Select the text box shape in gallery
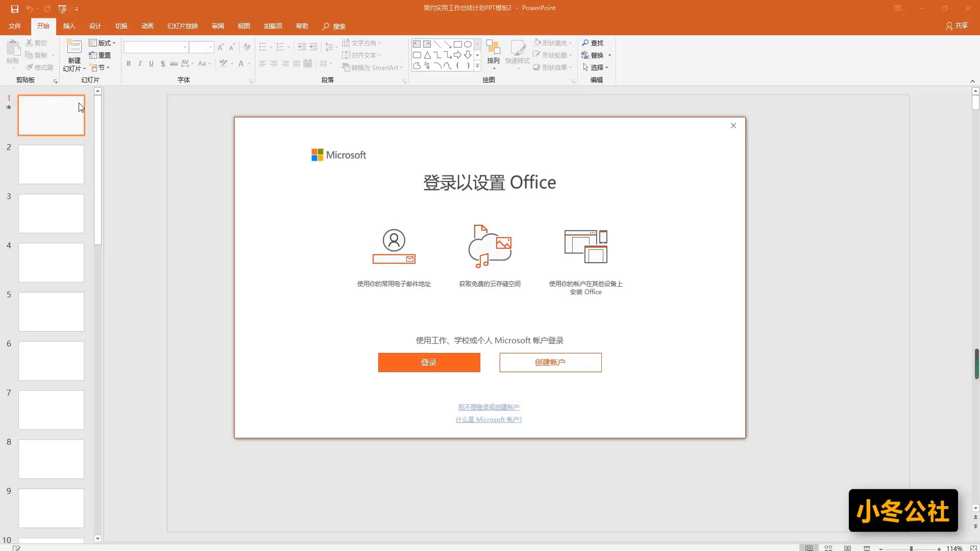980x551 pixels. pyautogui.click(x=416, y=44)
